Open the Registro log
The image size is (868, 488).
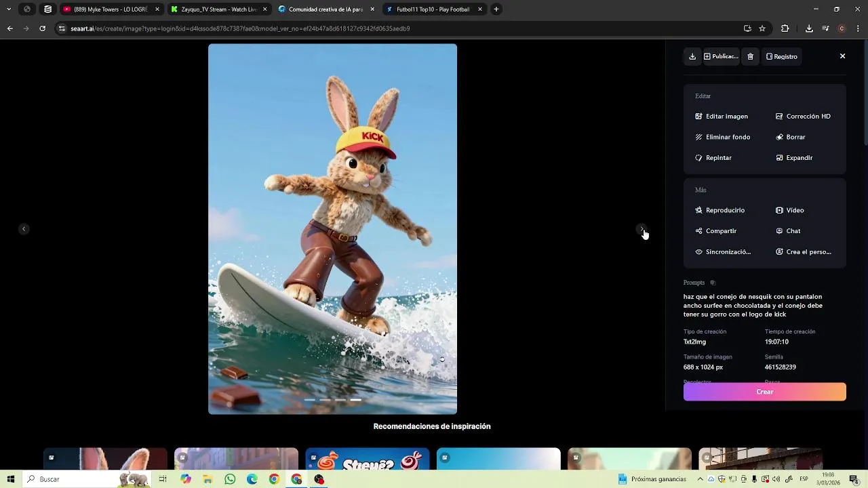click(x=782, y=56)
